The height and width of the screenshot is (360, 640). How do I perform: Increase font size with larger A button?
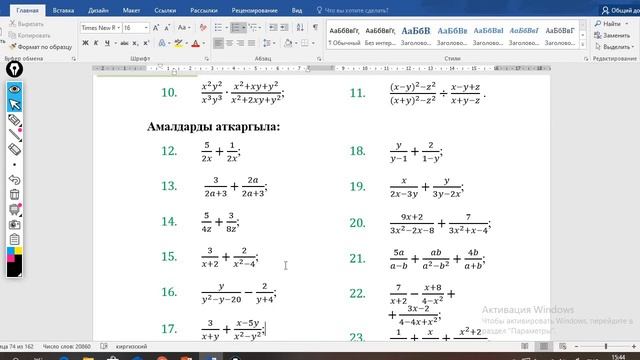[156, 28]
